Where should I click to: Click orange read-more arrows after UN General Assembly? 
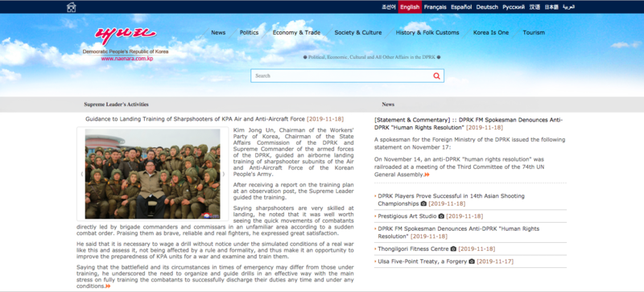coord(427,175)
